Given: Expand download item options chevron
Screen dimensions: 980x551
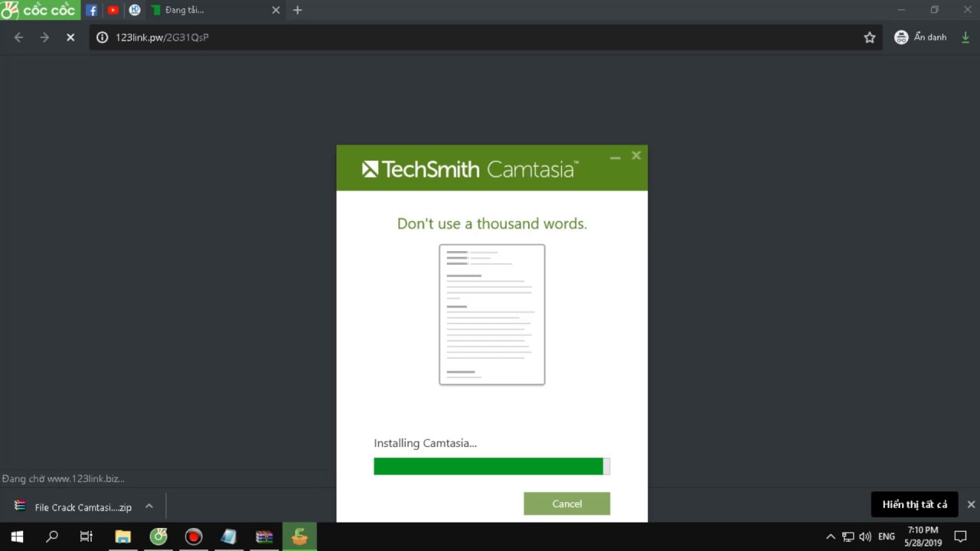Looking at the screenshot, I should [x=149, y=507].
